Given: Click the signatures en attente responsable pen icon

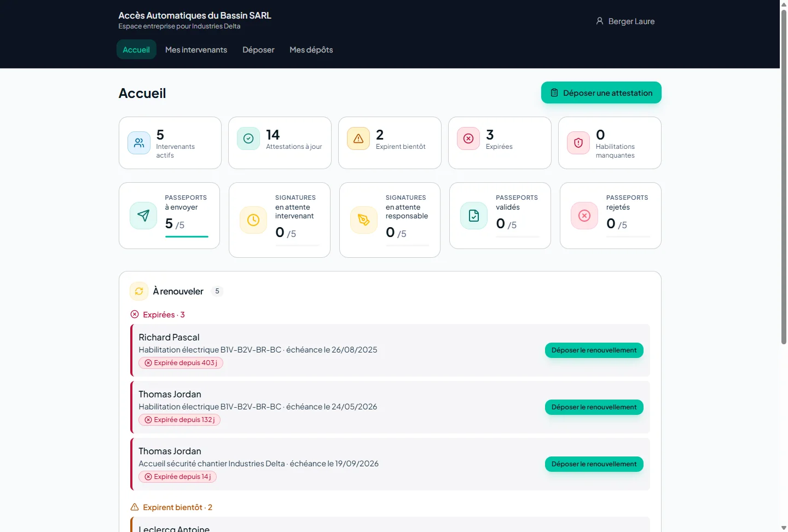Looking at the screenshot, I should [x=364, y=220].
